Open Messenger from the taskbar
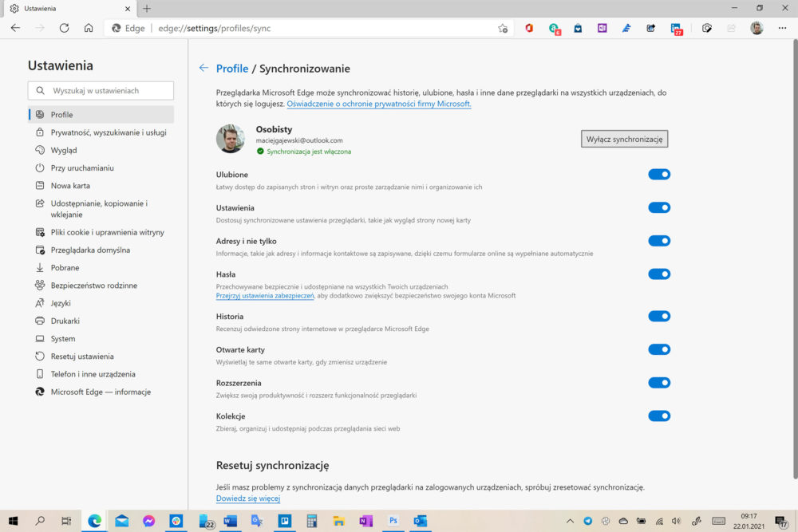The height and width of the screenshot is (532, 798). (148, 521)
